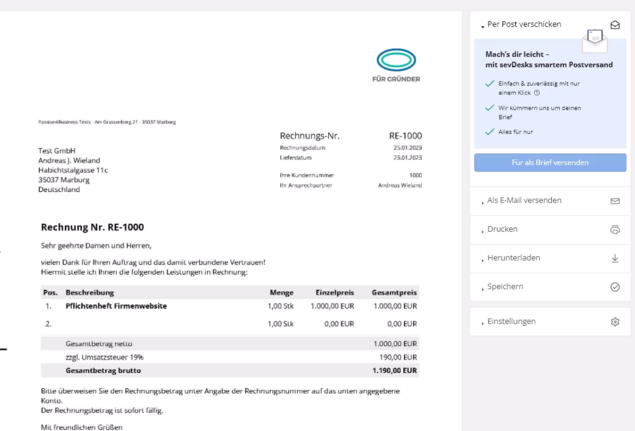Image resolution: width=635 pixels, height=431 pixels.
Task: Click the closing 'Mit freundlichen Grüßen'
Action: [x=81, y=427]
